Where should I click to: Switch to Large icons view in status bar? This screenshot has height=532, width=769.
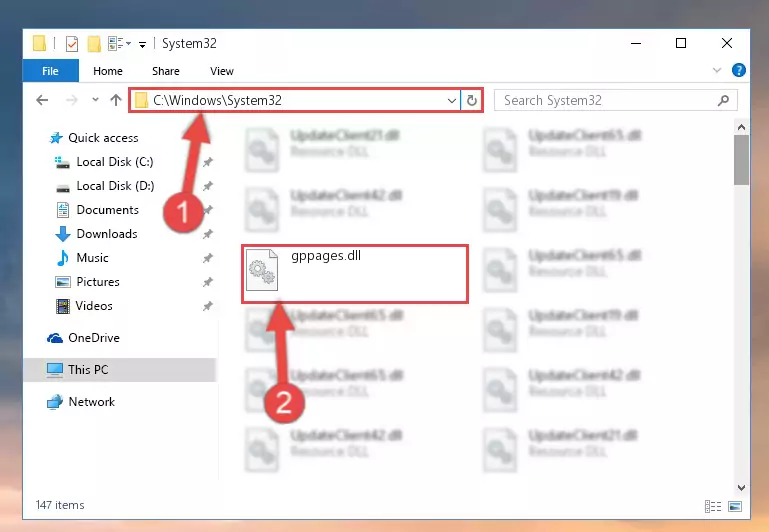[735, 506]
